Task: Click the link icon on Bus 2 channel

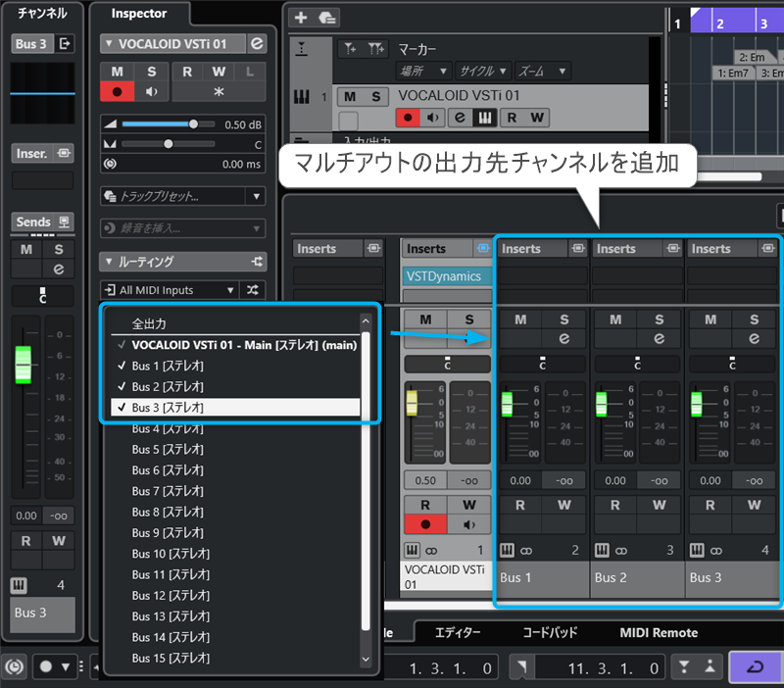Action: 621,551
